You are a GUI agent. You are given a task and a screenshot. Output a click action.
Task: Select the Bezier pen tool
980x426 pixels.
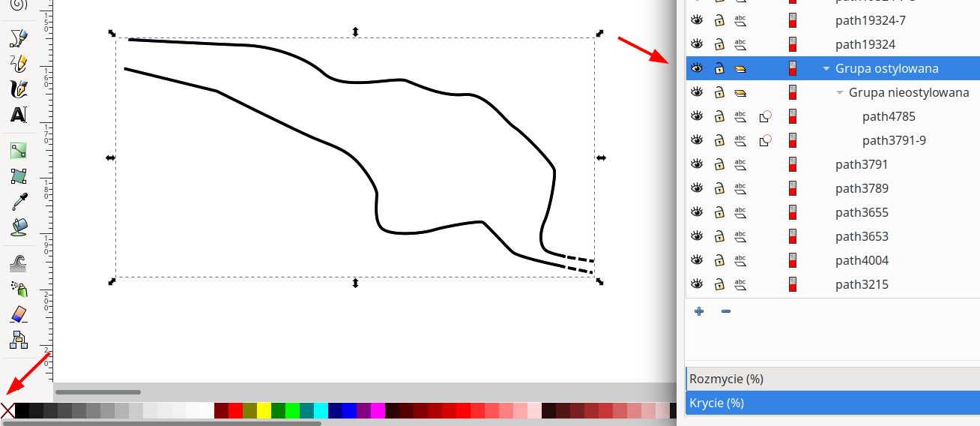click(19, 37)
